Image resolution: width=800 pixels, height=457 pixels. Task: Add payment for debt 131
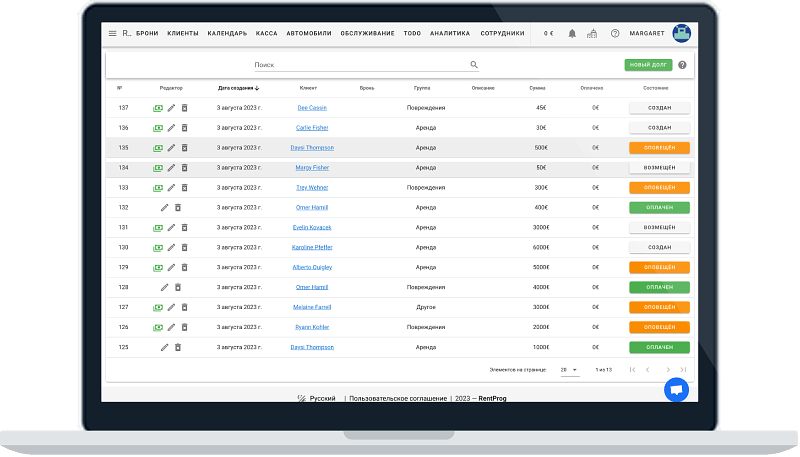click(x=158, y=228)
